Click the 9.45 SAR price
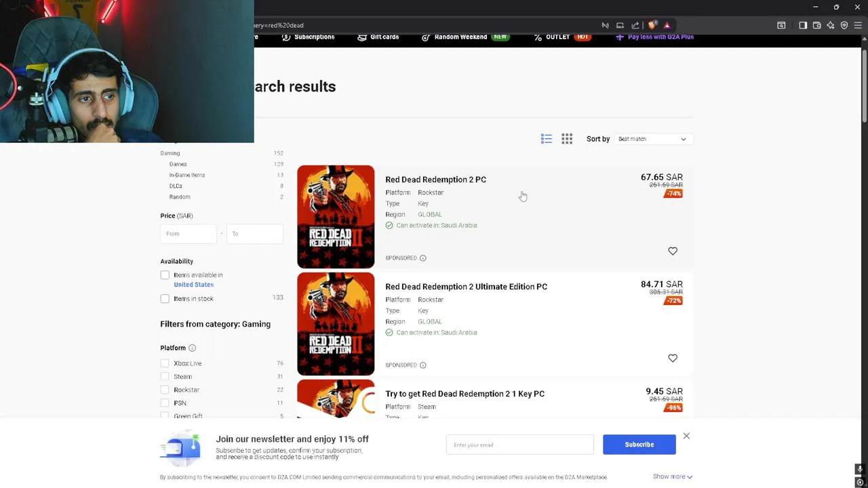Image resolution: width=868 pixels, height=488 pixels. [664, 392]
